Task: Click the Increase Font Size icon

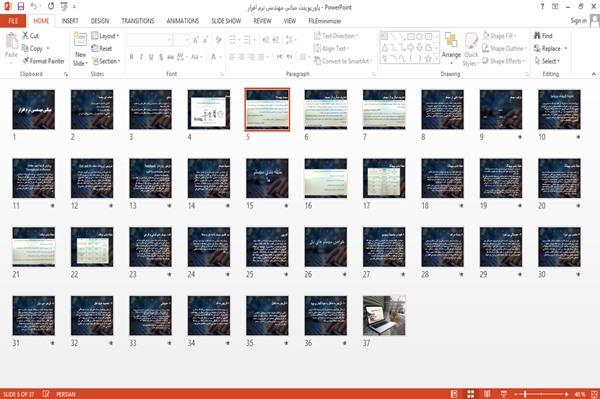Action: pos(196,40)
